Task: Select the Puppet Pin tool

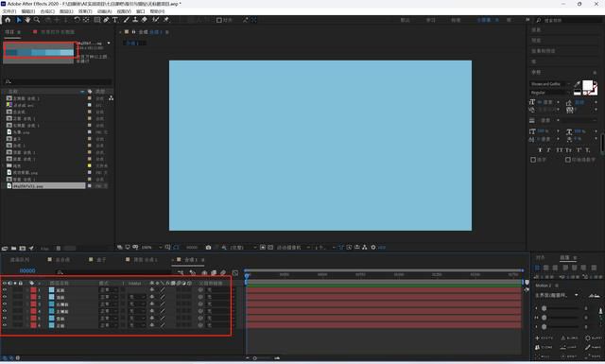Action: (x=166, y=20)
